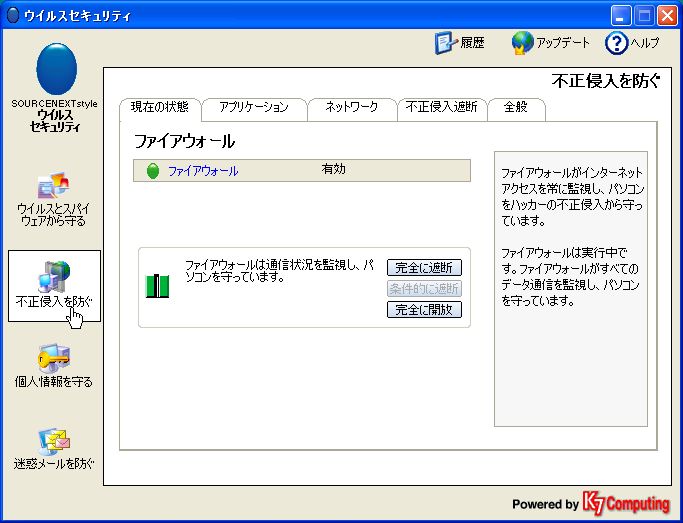Click the K7 Computing logo

pyautogui.click(x=626, y=504)
